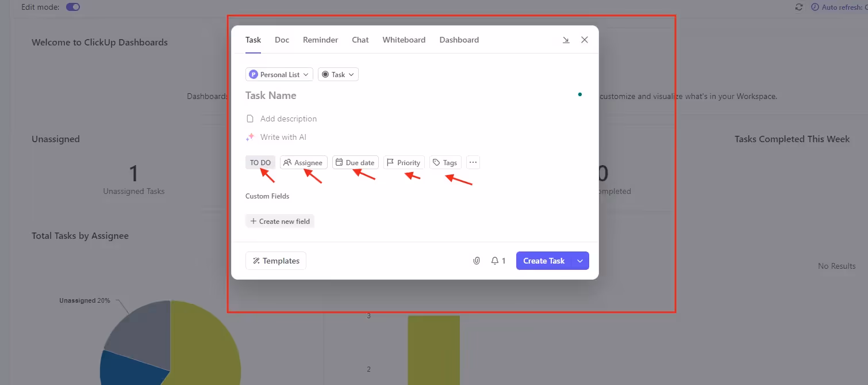The height and width of the screenshot is (385, 868).
Task: Open the Templates button
Action: (x=276, y=261)
